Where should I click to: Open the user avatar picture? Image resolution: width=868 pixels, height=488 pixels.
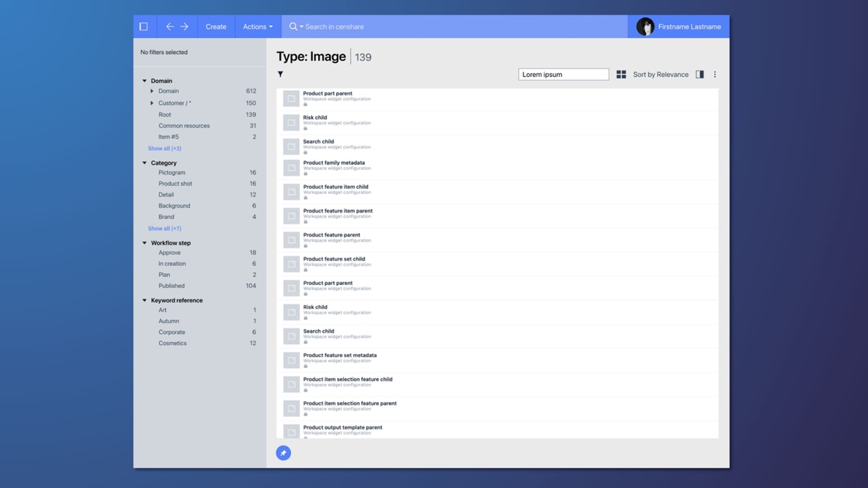coord(645,26)
